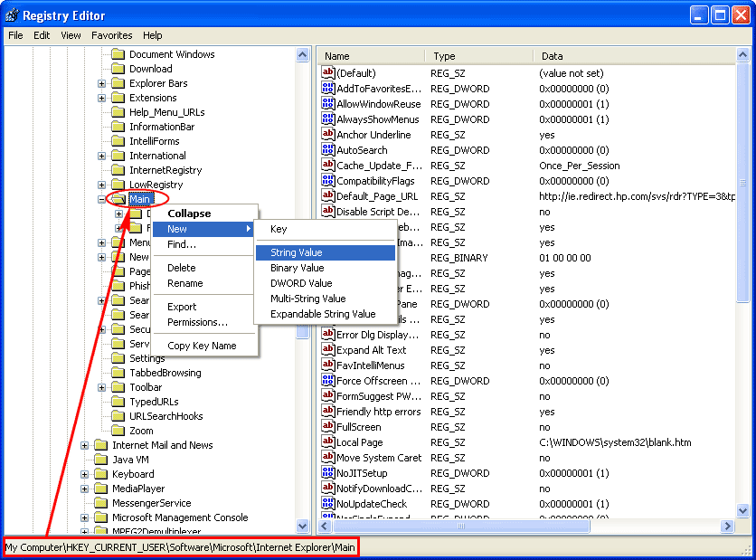The width and height of the screenshot is (756, 560).
Task: Collapse the Main key with minus box
Action: coord(101,199)
